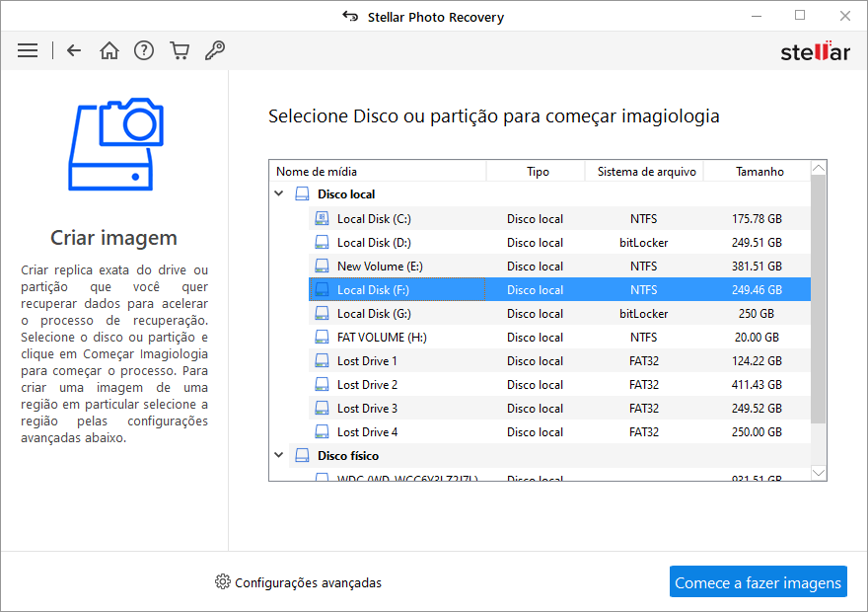Sort by Nome de mídia column
This screenshot has height=612, width=868.
tap(378, 172)
